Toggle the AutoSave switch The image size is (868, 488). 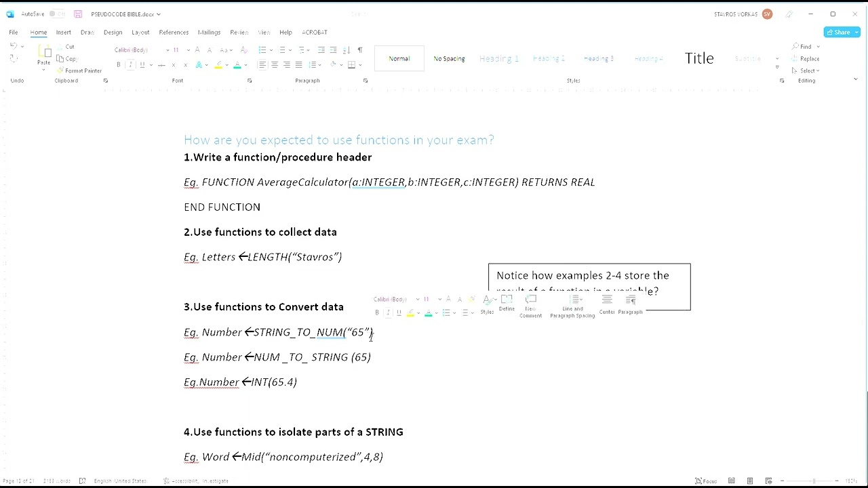coord(56,14)
